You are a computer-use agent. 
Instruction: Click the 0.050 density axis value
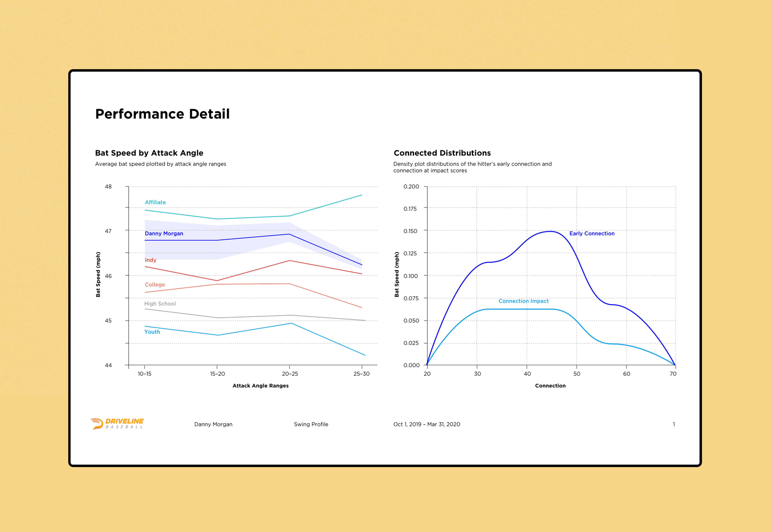point(411,321)
